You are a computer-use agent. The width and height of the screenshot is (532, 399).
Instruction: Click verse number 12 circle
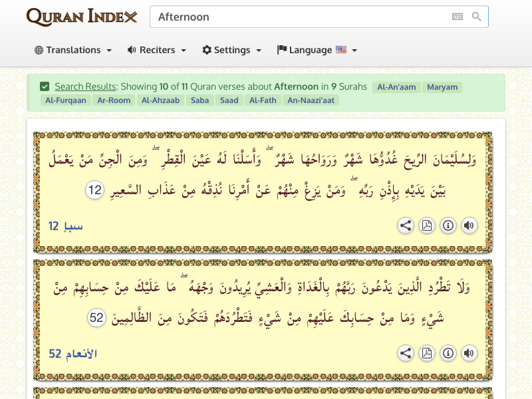94,190
